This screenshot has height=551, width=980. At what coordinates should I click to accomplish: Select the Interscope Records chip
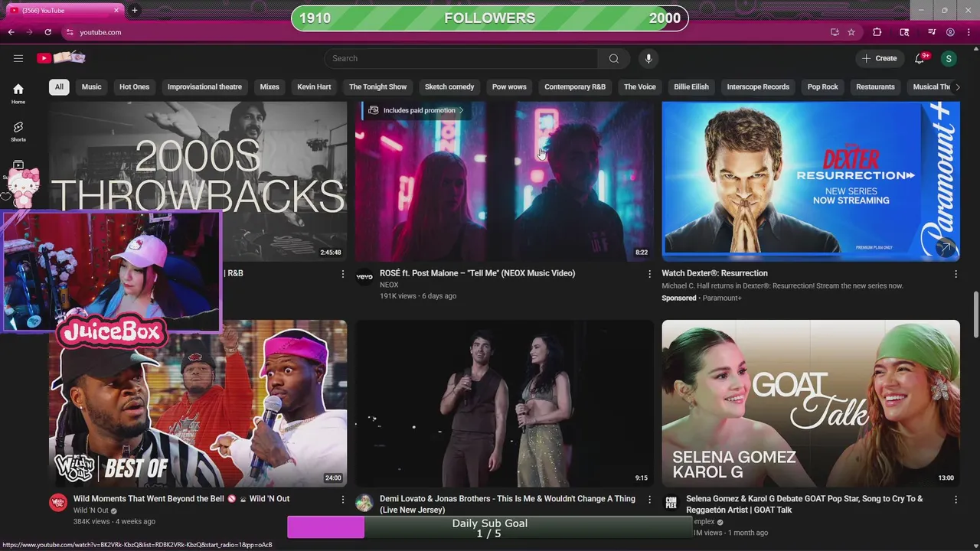[x=758, y=86]
